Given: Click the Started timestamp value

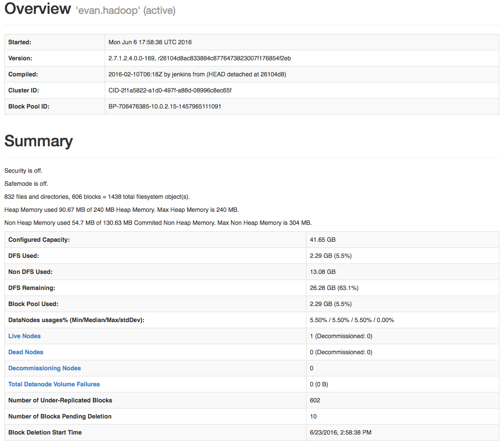Looking at the screenshot, I should click(150, 42).
